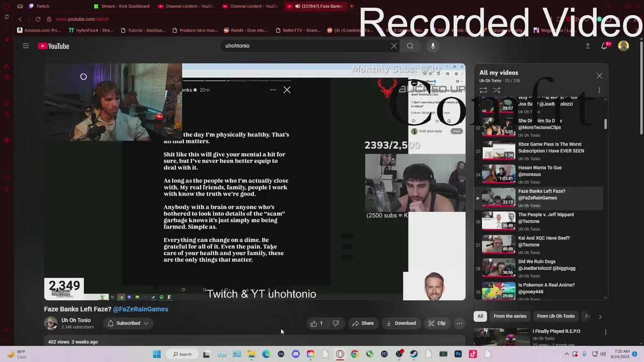Image resolution: width=644 pixels, height=362 pixels.
Task: Open Photoshop from the taskbar
Action: (458, 354)
